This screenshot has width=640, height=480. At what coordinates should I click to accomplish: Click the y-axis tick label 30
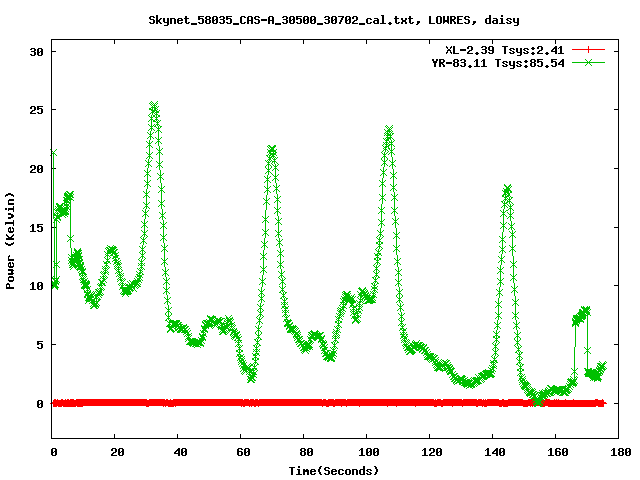point(36,52)
